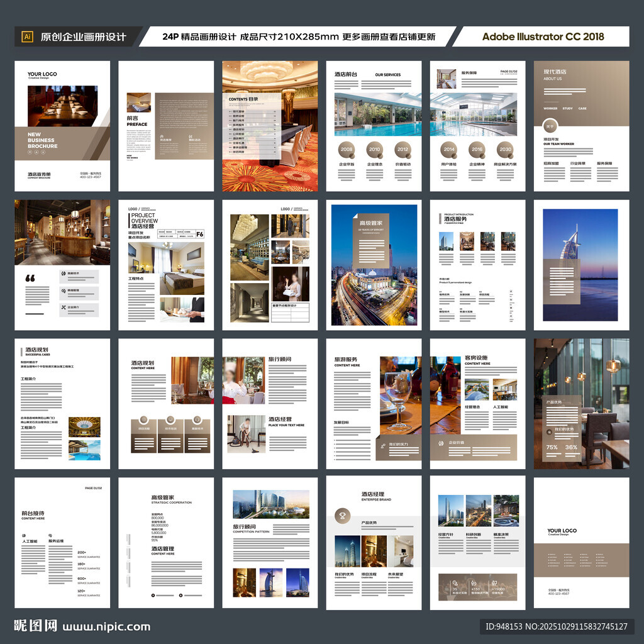Select the 前台接待 heading
The width and height of the screenshot is (644, 644).
coord(33,513)
